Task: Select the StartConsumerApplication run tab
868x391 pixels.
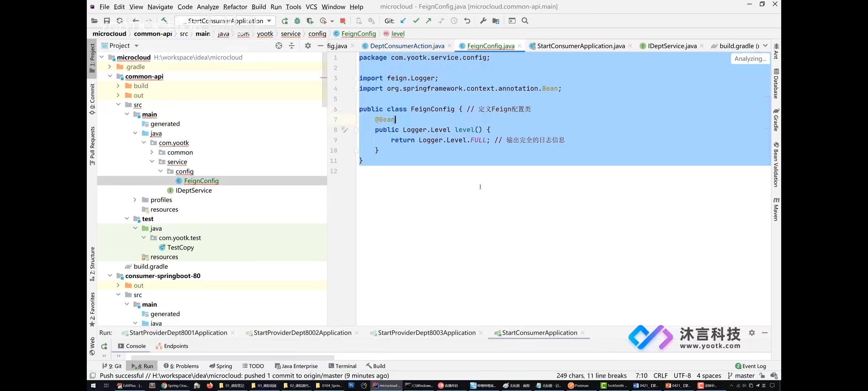Action: (x=540, y=332)
